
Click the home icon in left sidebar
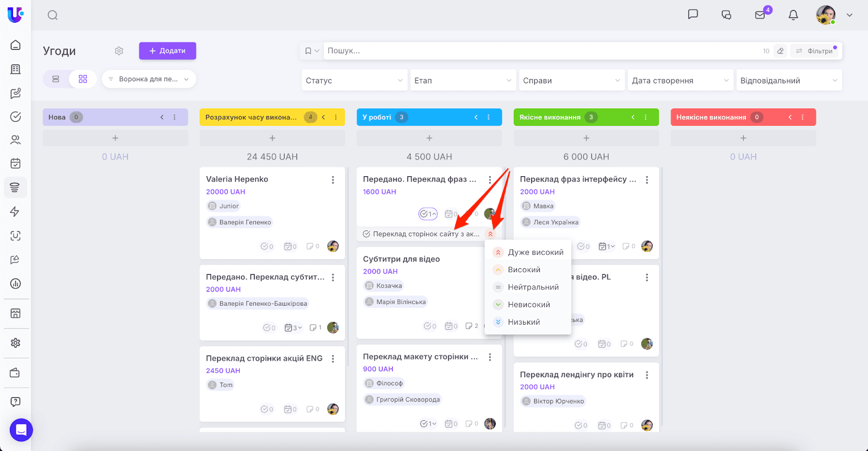point(16,45)
